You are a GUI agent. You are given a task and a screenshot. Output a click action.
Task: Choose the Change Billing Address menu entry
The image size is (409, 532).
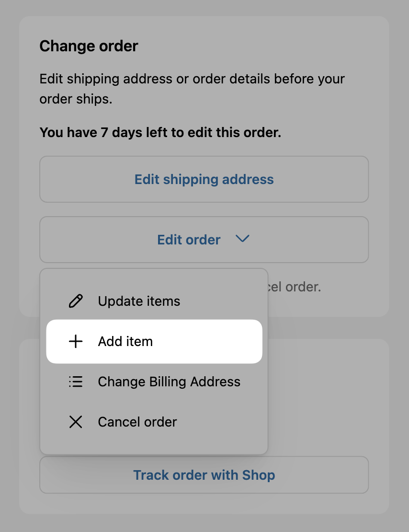tap(154, 382)
